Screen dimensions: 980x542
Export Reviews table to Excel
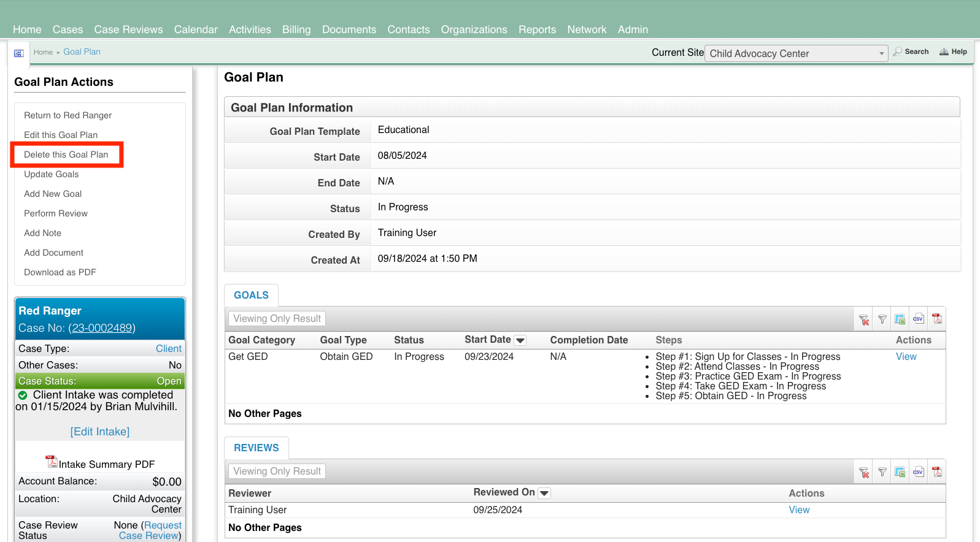pos(900,472)
